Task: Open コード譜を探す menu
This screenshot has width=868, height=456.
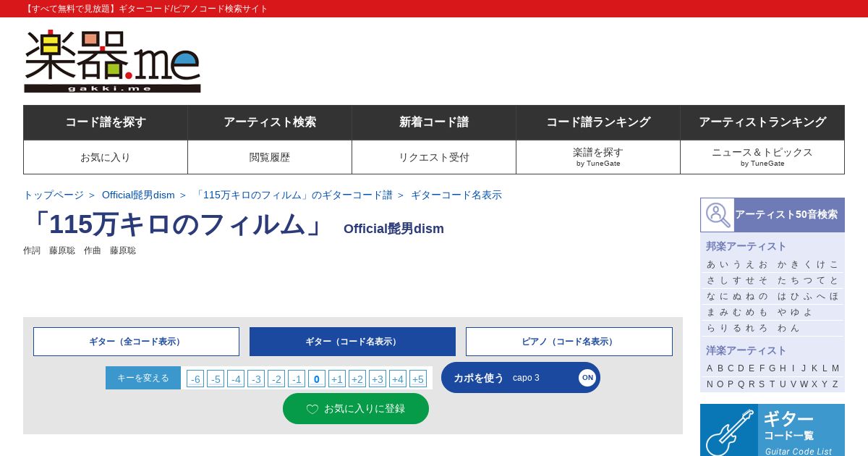Action: click(106, 122)
